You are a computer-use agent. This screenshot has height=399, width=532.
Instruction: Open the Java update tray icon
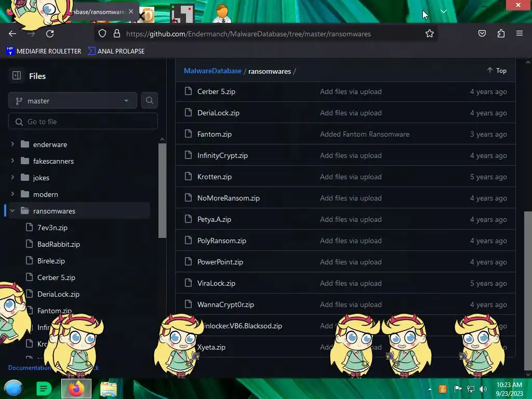click(x=443, y=389)
